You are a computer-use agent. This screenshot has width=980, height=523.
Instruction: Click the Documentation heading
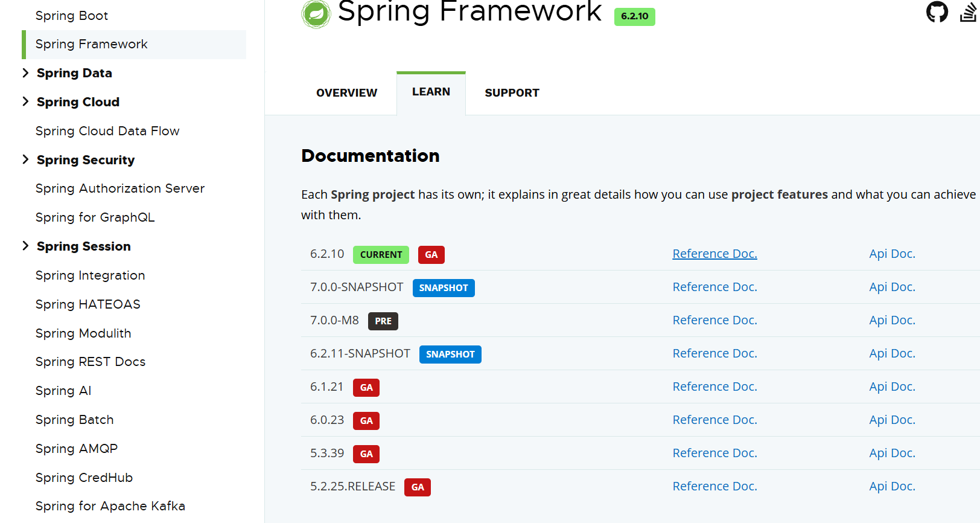click(x=371, y=156)
